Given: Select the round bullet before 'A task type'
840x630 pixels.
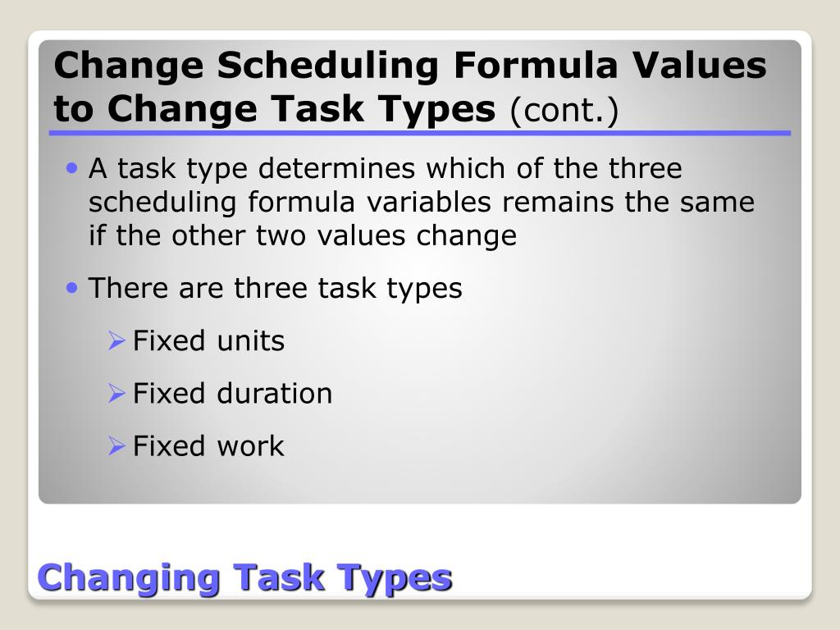Looking at the screenshot, I should (x=72, y=169).
